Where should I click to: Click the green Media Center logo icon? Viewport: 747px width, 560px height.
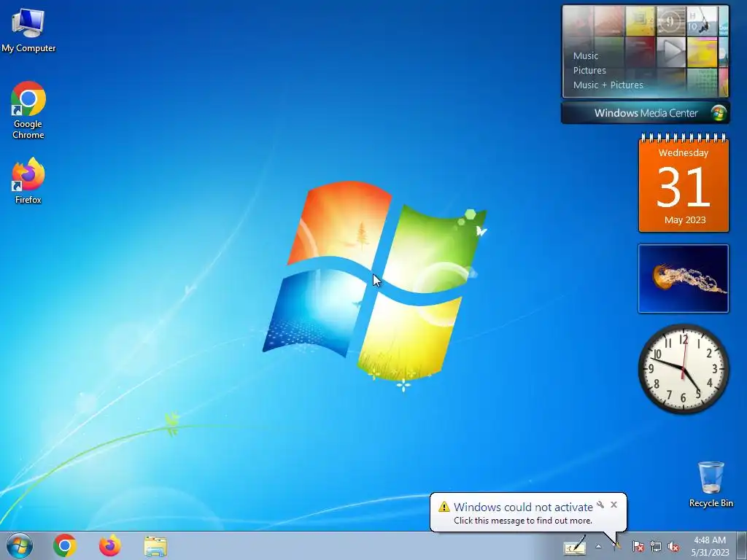coord(718,113)
